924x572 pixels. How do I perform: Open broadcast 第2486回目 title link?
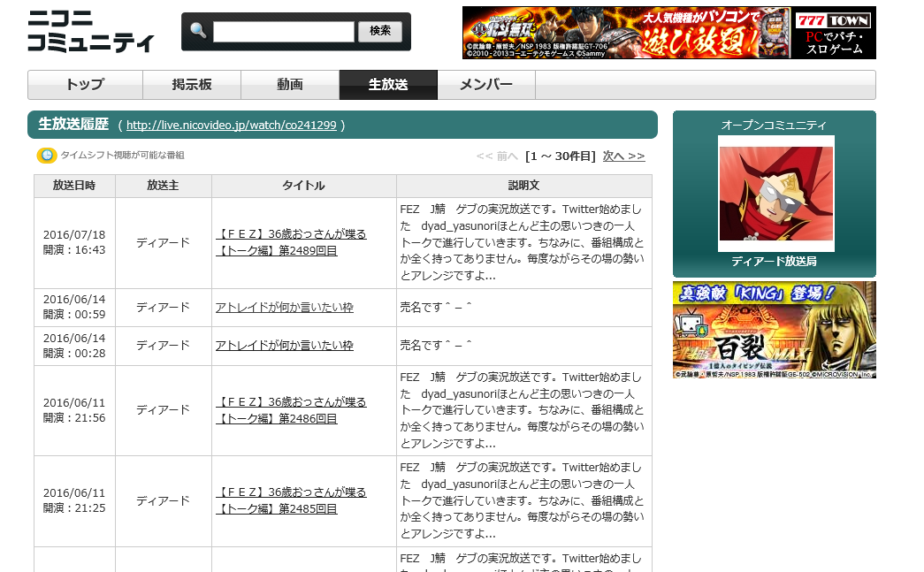291,410
